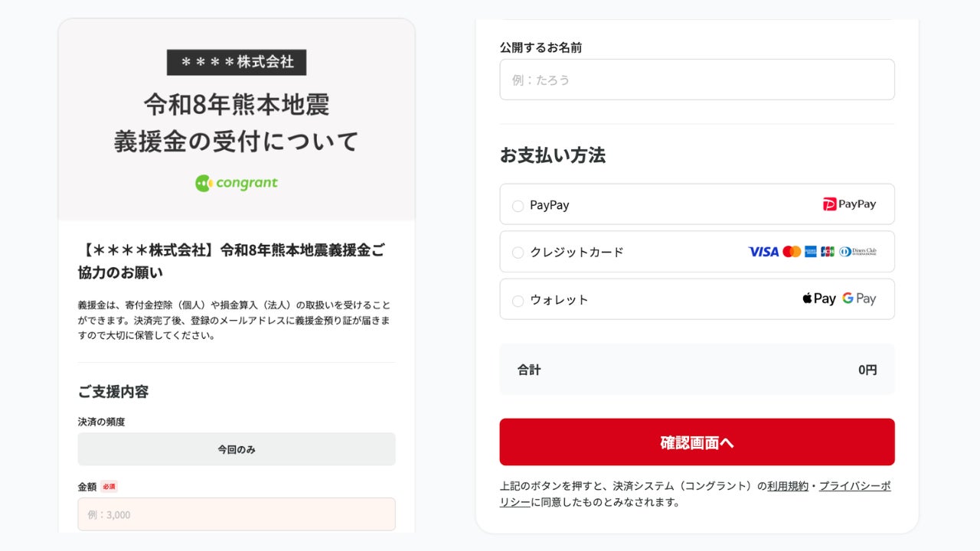This screenshot has height=551, width=980.
Task: Click the Mastercard icon
Action: (792, 252)
